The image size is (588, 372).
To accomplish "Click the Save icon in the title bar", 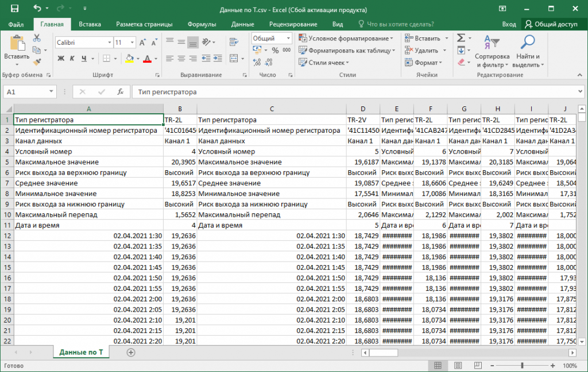I will click(14, 8).
